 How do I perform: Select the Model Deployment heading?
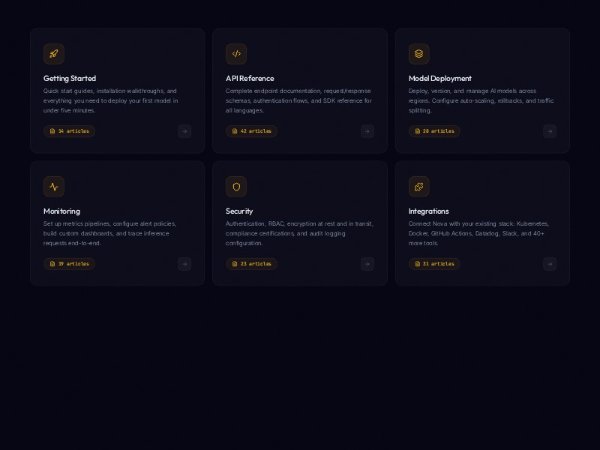(x=440, y=78)
